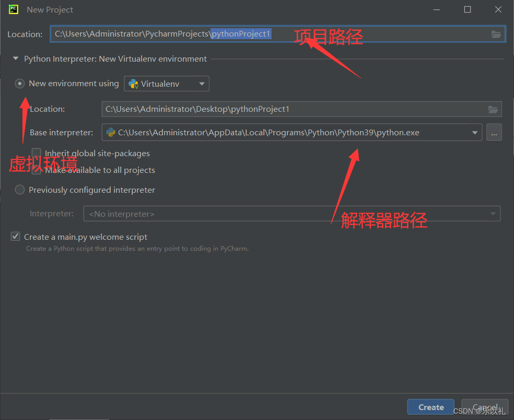Click the Python icon in the Base interpreter field
The height and width of the screenshot is (420, 514).
click(111, 133)
